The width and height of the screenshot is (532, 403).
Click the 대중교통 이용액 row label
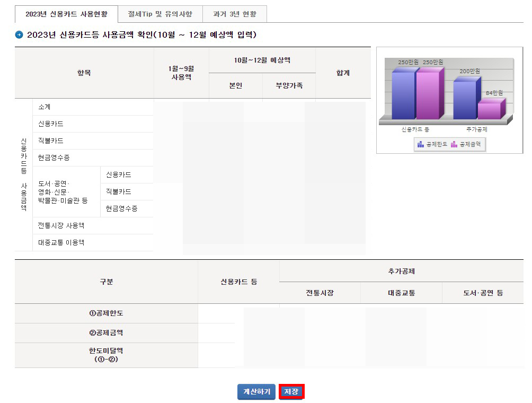61,243
